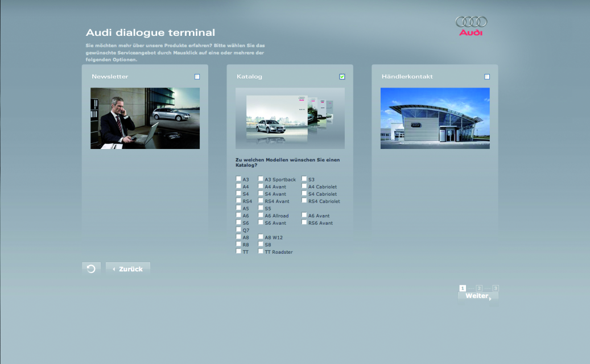Check the S4 Cabriolet checkbox
590x364 pixels.
click(x=304, y=193)
